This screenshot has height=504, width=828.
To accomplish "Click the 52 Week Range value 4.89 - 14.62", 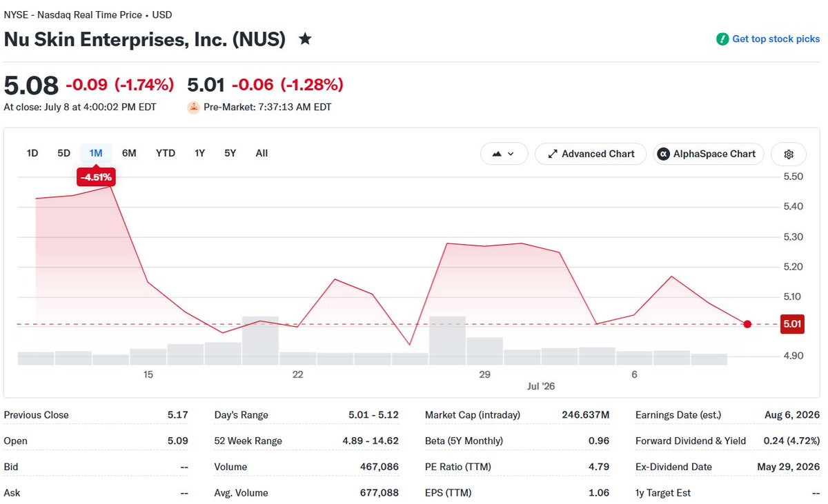I will pyautogui.click(x=371, y=441).
